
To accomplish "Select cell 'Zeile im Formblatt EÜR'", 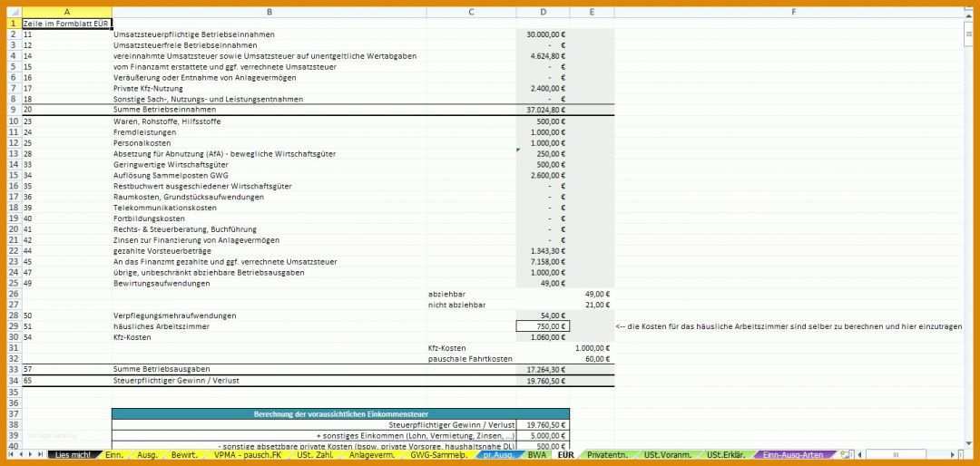I will (67, 23).
